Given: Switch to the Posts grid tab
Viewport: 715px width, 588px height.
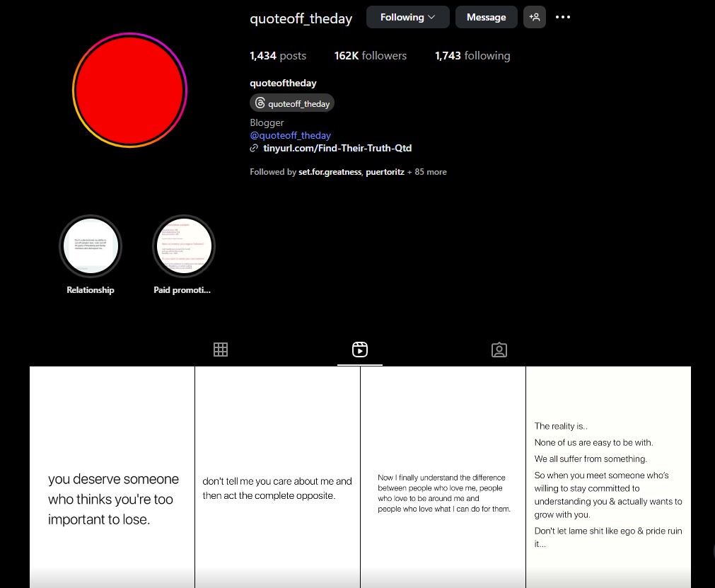Looking at the screenshot, I should point(221,350).
